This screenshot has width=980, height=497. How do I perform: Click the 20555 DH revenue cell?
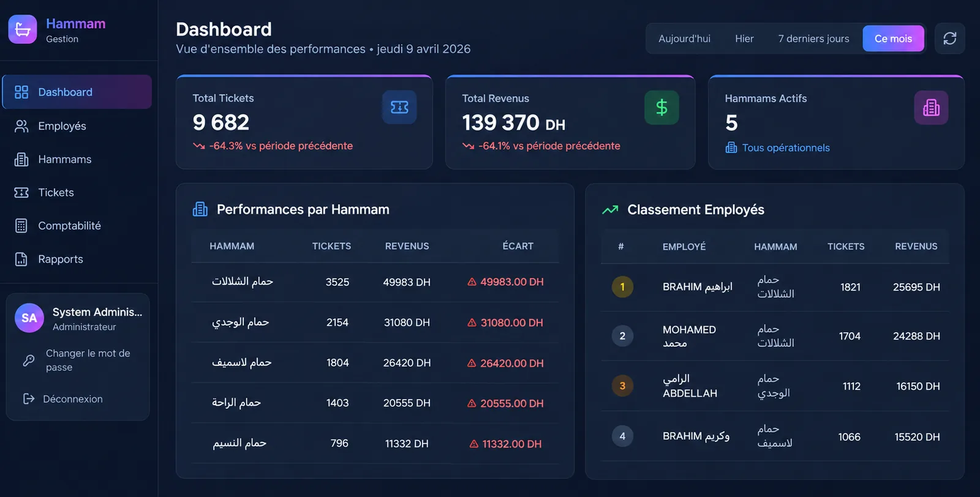(x=407, y=403)
